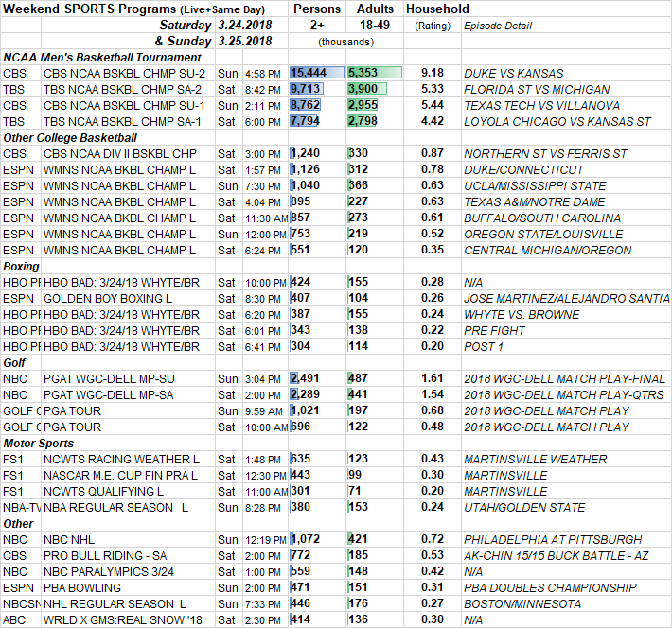Select the Boxing section heading
672x628 pixels.
pos(21,267)
